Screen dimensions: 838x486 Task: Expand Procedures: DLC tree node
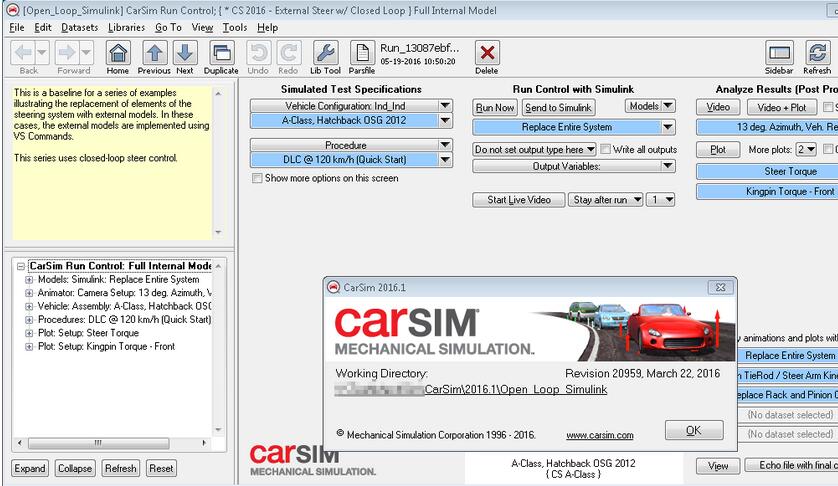pos(29,320)
